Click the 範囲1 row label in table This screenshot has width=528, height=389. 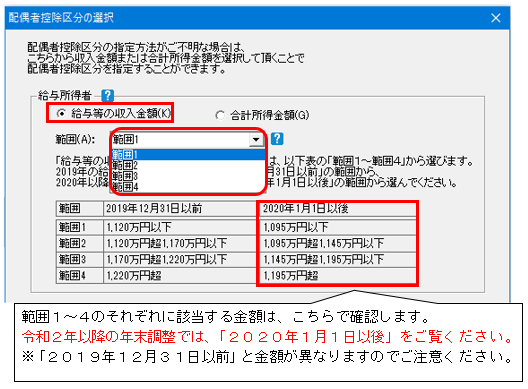coord(80,227)
